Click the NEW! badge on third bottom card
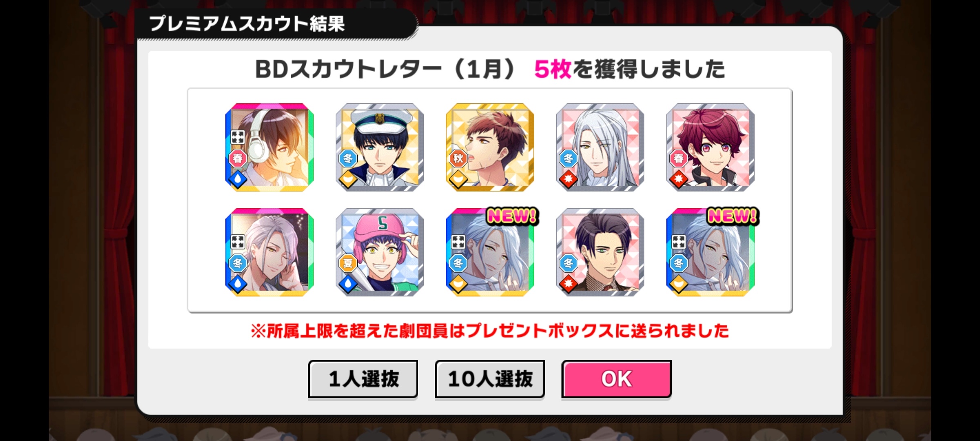980x441 pixels. click(x=512, y=216)
